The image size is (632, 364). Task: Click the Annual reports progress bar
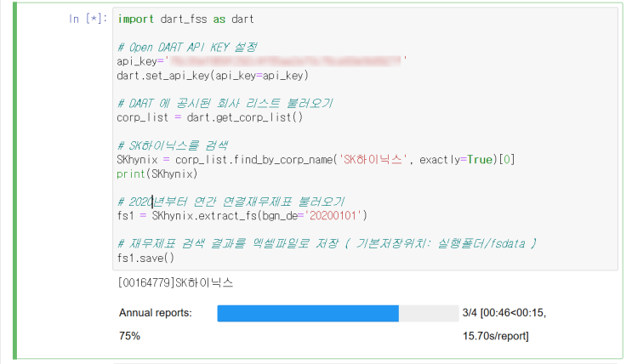point(338,313)
